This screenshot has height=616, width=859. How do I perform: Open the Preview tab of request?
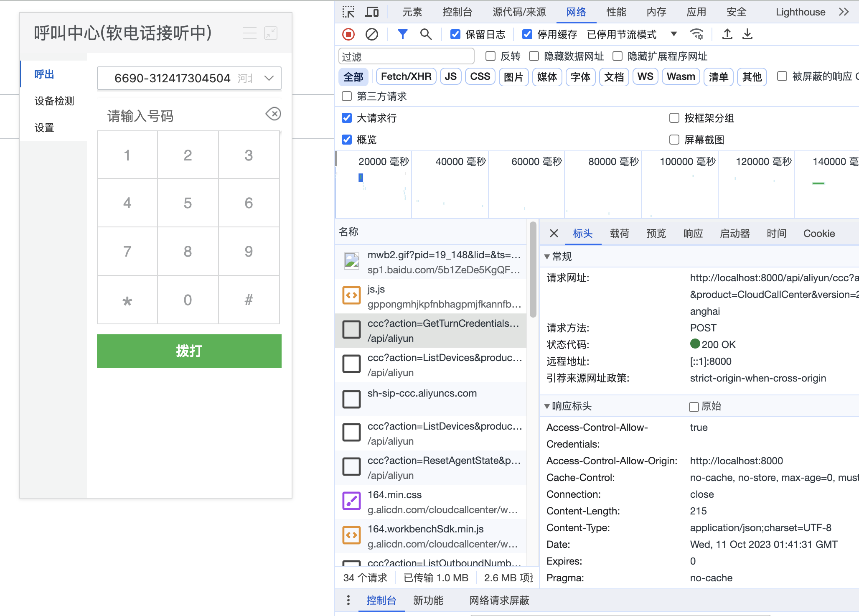656,233
